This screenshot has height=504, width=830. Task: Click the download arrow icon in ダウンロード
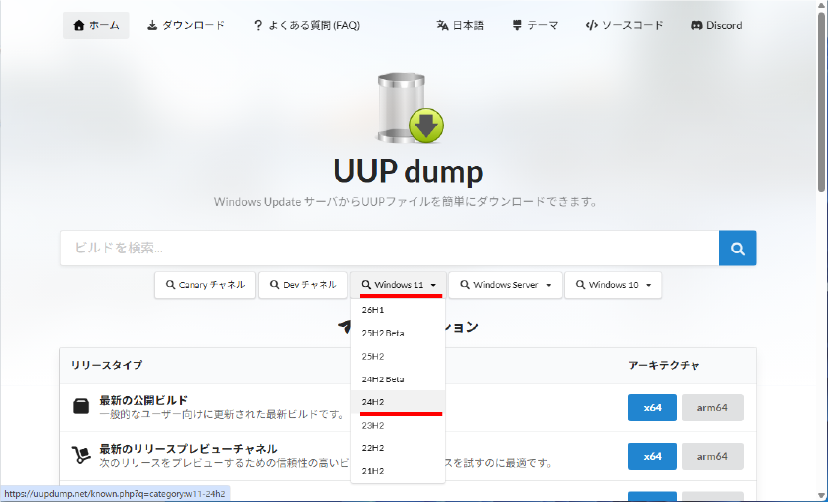click(152, 26)
